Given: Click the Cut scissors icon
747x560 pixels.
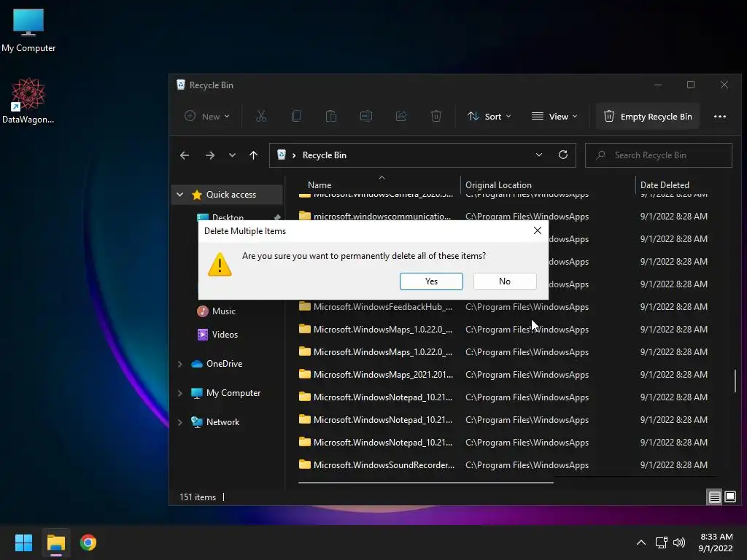Looking at the screenshot, I should [261, 116].
